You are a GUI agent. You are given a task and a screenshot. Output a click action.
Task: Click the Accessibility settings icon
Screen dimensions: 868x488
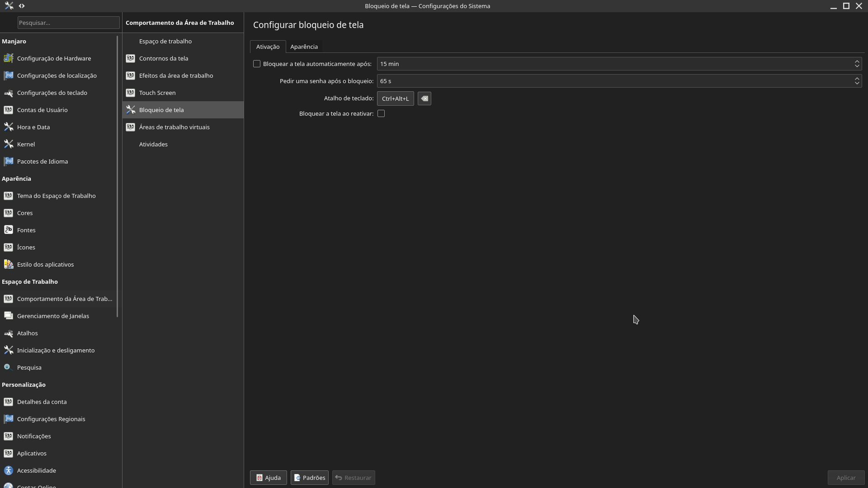pyautogui.click(x=8, y=470)
